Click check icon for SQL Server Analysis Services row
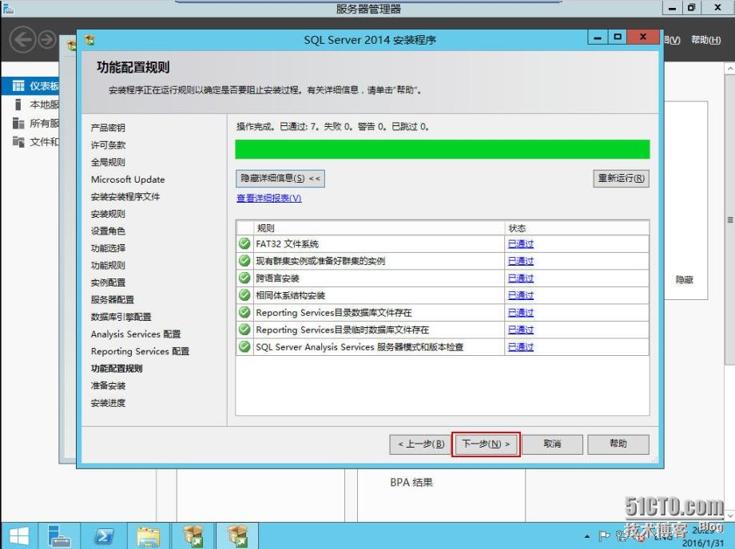 [x=245, y=347]
